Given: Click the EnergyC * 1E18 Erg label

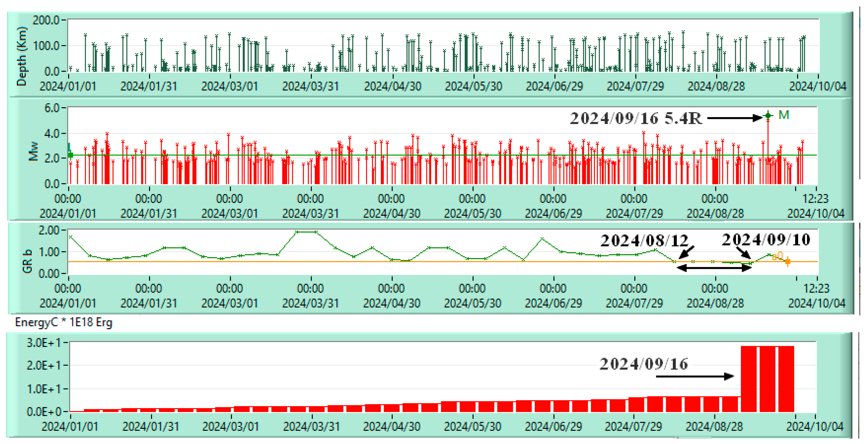Looking at the screenshot, I should point(64,322).
